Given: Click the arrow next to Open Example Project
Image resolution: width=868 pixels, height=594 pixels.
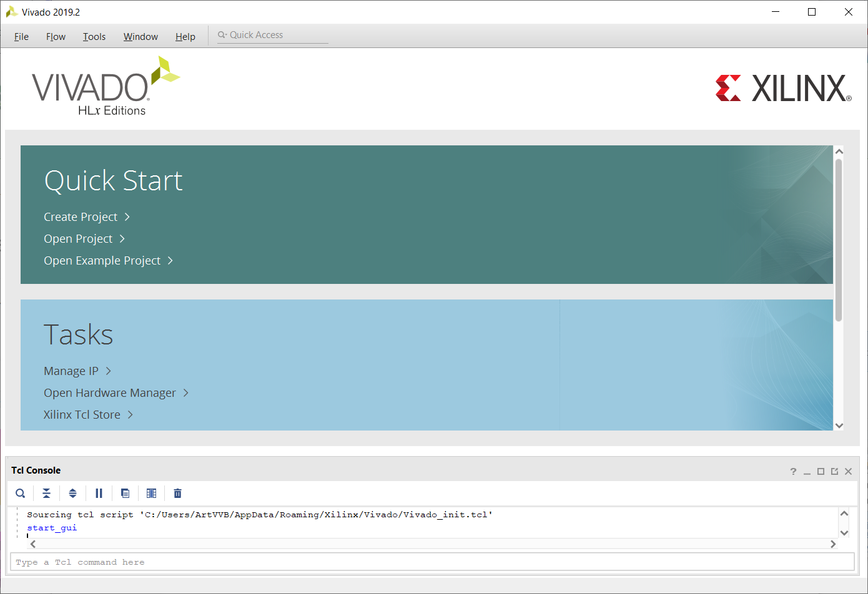Looking at the screenshot, I should 170,261.
